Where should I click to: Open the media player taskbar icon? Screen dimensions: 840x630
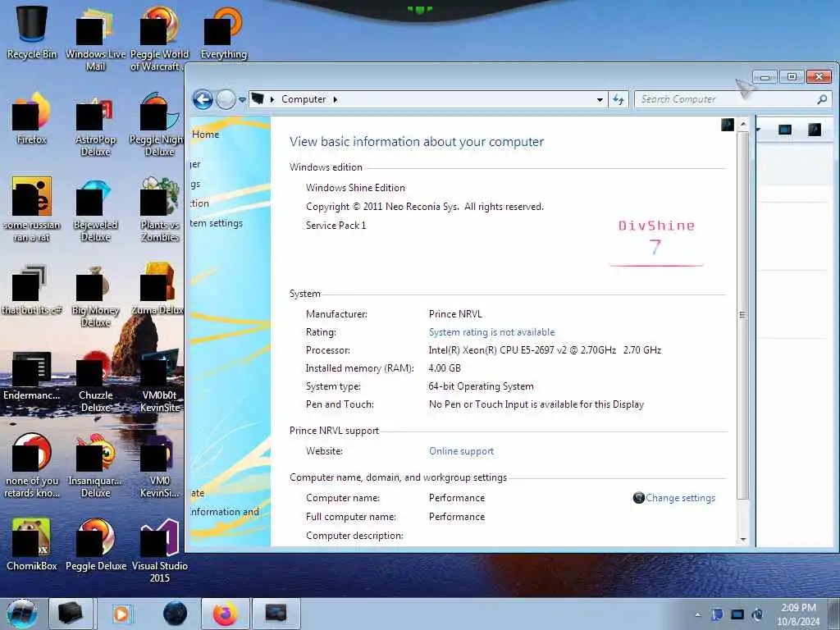[x=121, y=614]
